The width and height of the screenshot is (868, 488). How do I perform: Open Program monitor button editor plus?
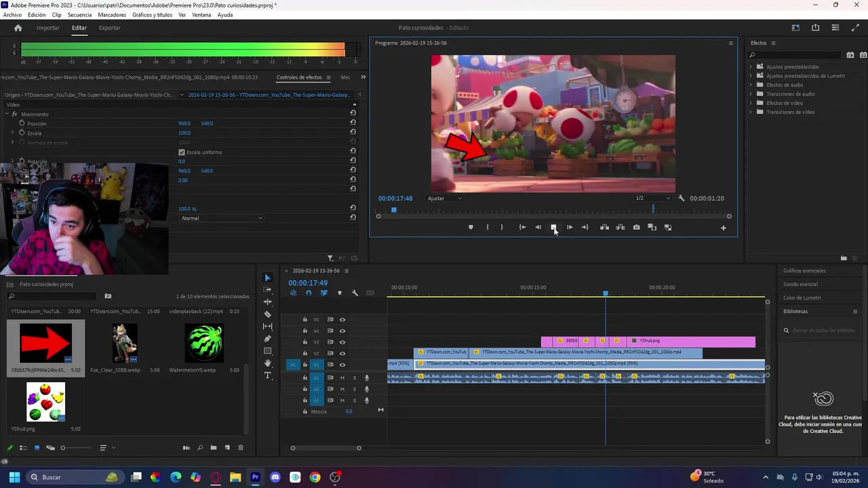click(723, 228)
